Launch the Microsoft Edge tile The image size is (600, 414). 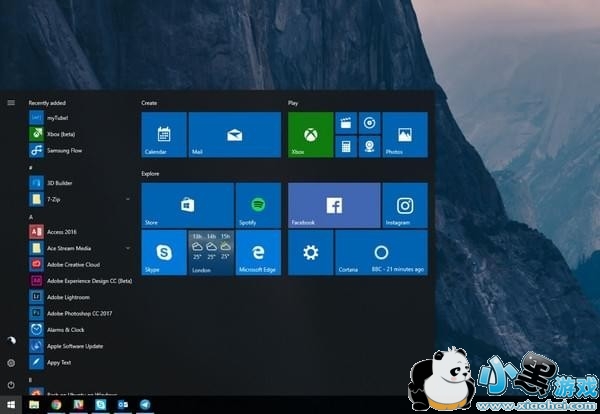click(258, 252)
